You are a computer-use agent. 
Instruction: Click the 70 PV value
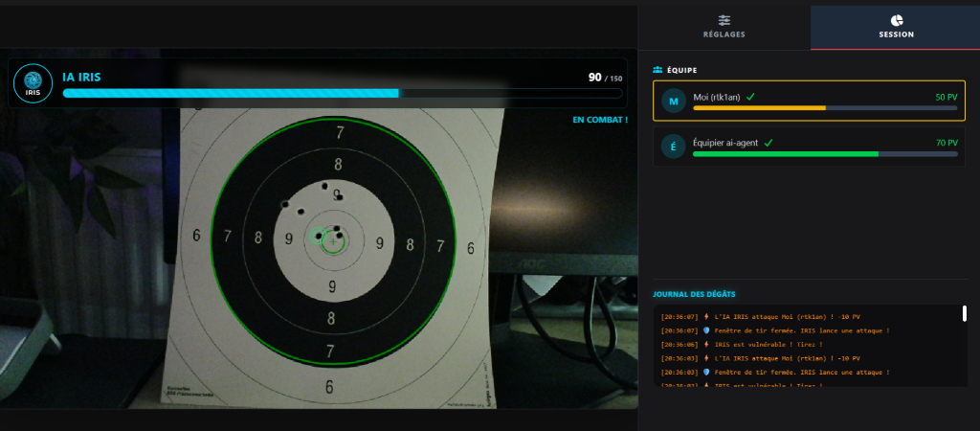tap(947, 144)
